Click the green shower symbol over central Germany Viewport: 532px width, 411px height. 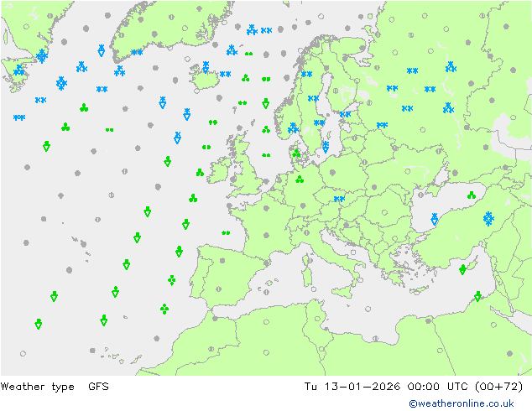click(300, 179)
